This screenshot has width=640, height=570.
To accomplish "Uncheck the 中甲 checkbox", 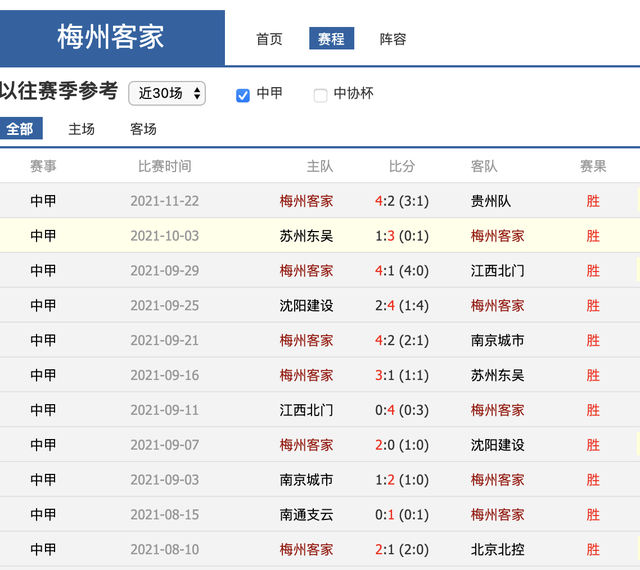I will click(243, 95).
